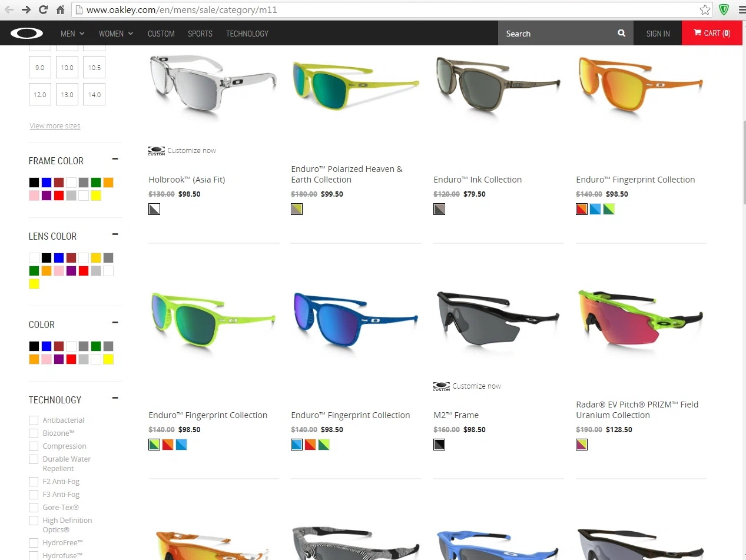The height and width of the screenshot is (560, 746).
Task: Pick size 14.0
Action: point(94,95)
